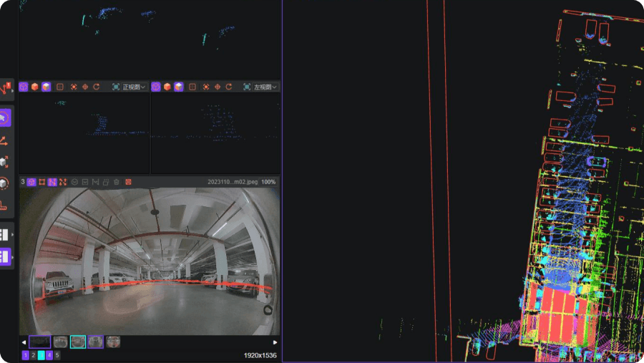Click the 1920x1536 resolution label
The image size is (644, 363).
pyautogui.click(x=260, y=356)
